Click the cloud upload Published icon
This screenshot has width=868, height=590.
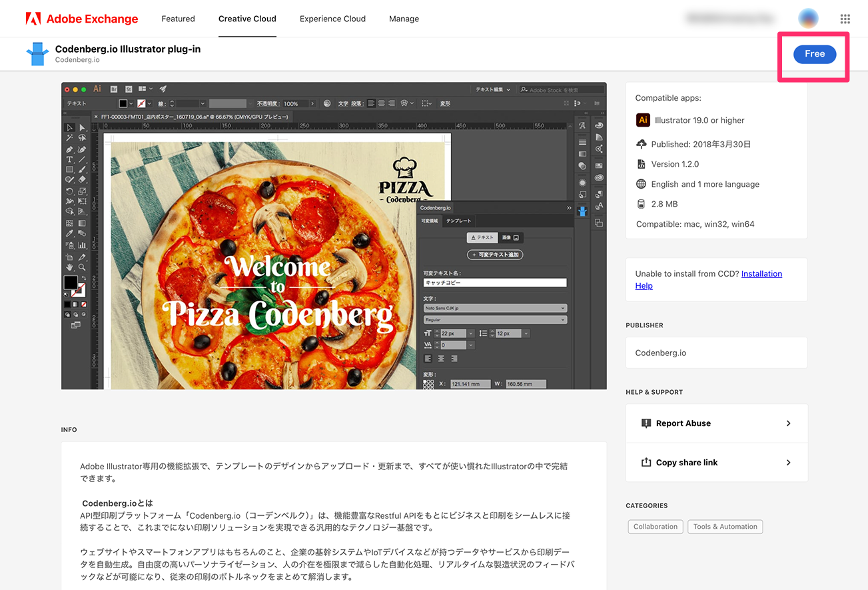(642, 144)
